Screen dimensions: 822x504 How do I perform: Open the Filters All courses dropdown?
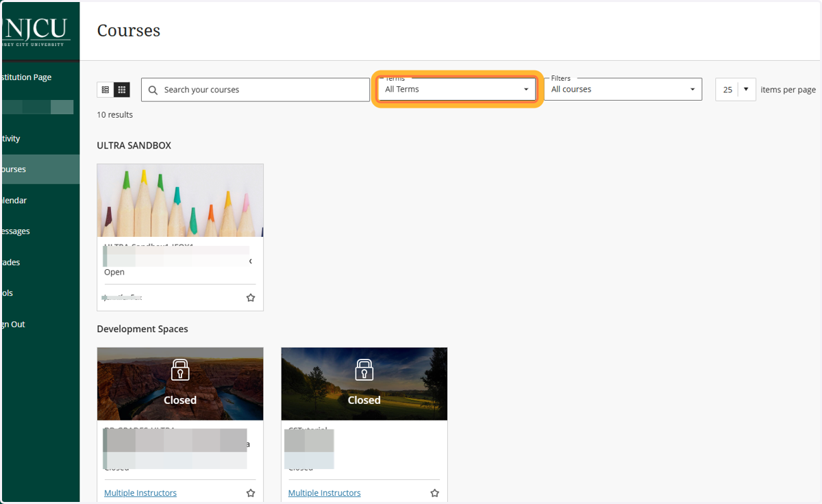(623, 89)
